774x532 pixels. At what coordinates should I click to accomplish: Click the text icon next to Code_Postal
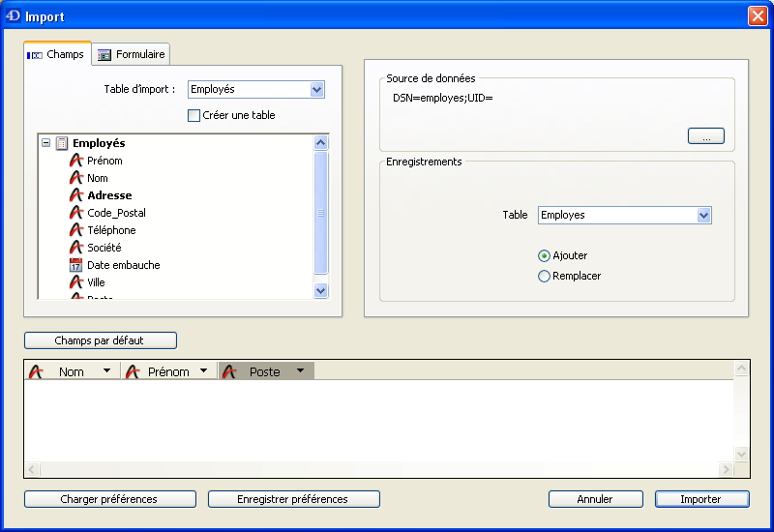point(76,213)
